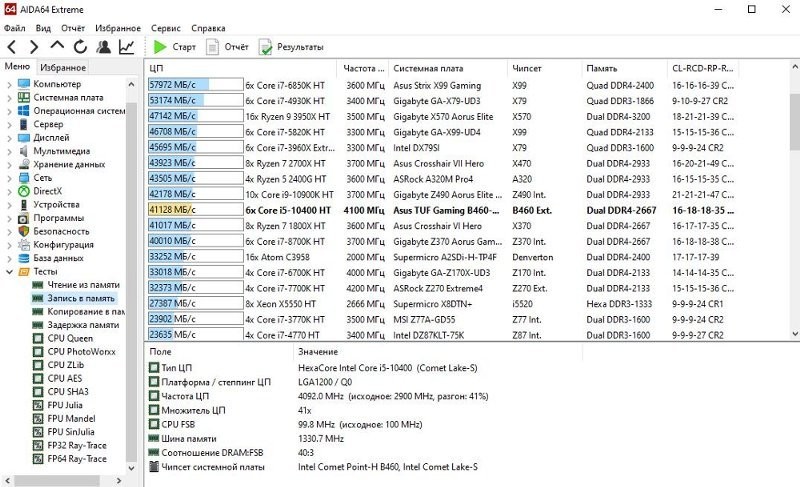The width and height of the screenshot is (800, 487).
Task: Click the Результаты toolbar button
Action: coord(291,47)
